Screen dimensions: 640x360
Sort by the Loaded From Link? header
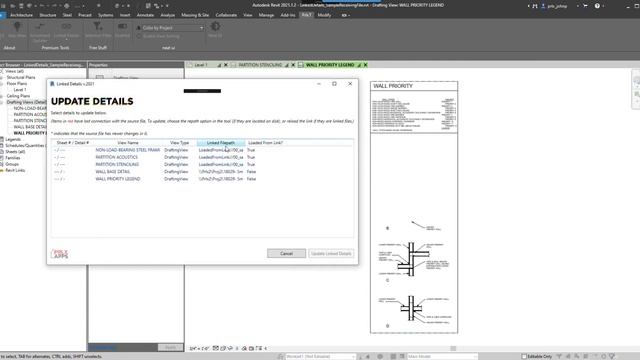pos(265,143)
